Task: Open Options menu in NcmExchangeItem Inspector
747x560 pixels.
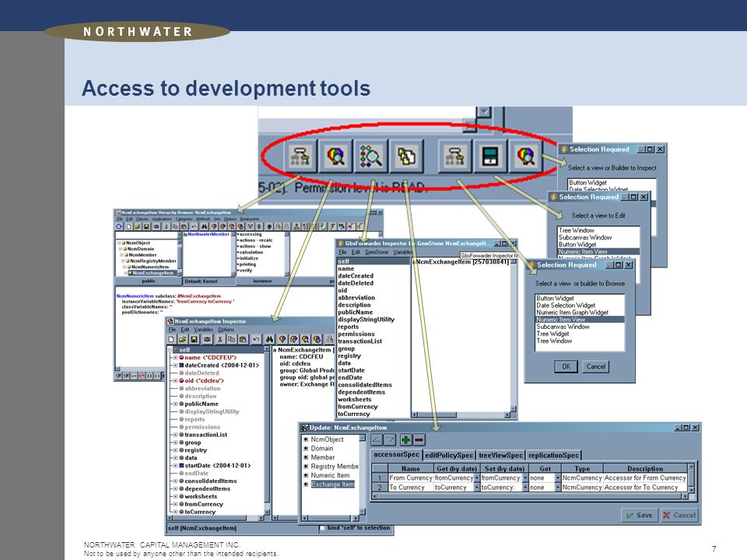Action: click(x=226, y=330)
